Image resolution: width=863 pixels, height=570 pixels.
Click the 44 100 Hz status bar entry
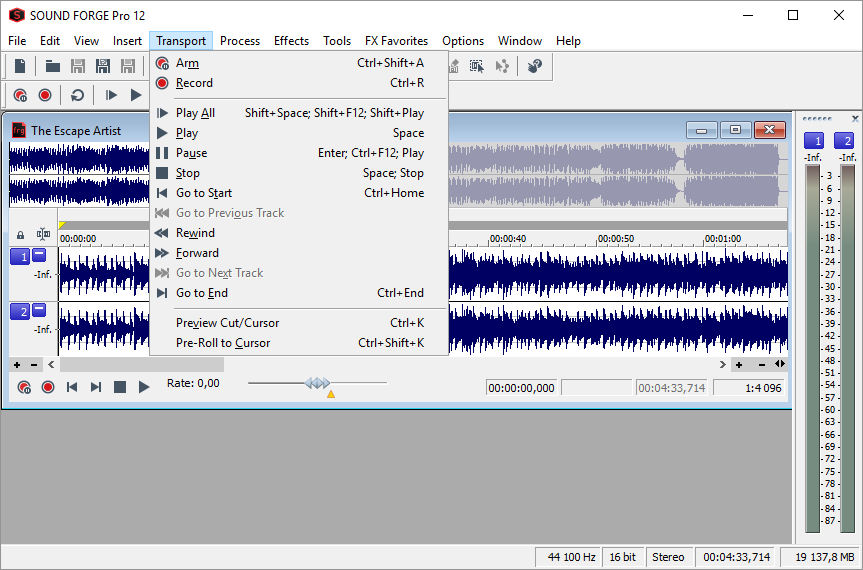(x=569, y=557)
